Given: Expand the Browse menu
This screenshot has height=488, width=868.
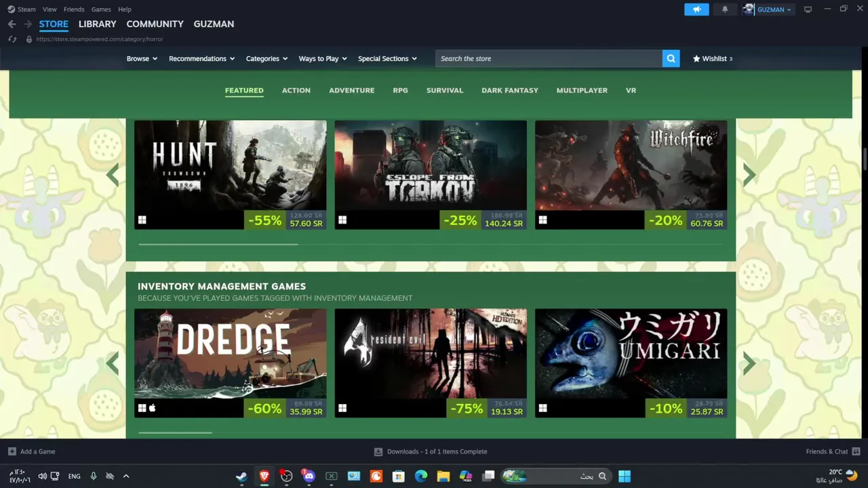Looking at the screenshot, I should [142, 58].
